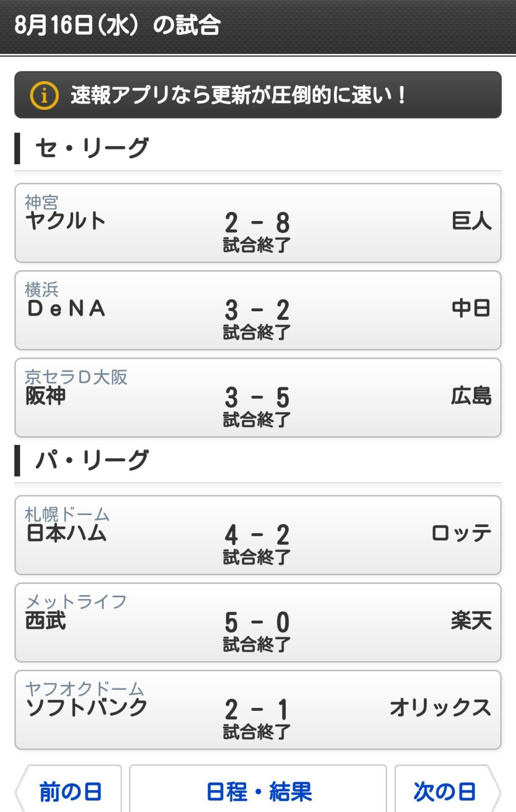Image resolution: width=516 pixels, height=812 pixels.
Task: Click the 札幌ドーム venue label
Action: [x=67, y=514]
